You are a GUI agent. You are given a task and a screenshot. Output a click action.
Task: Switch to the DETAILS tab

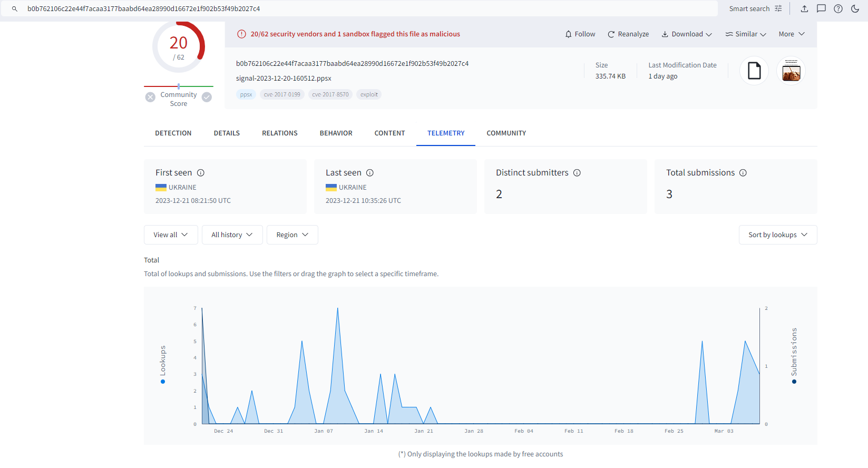coord(227,133)
